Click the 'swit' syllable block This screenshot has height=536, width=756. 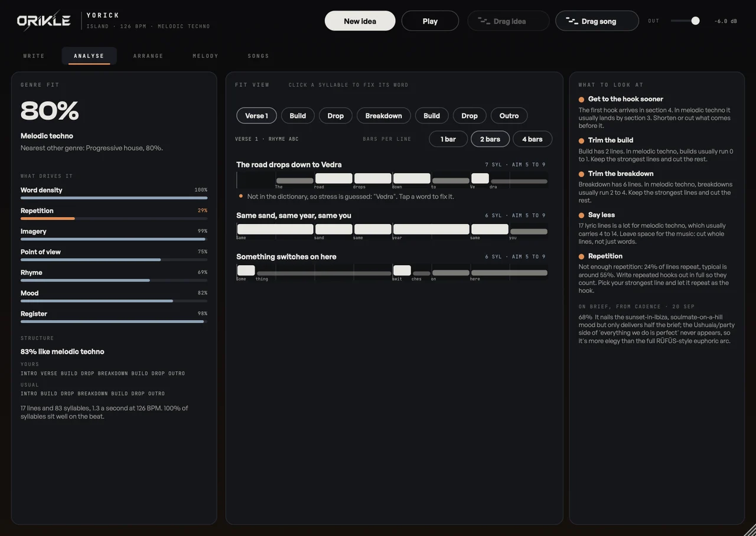pos(402,270)
